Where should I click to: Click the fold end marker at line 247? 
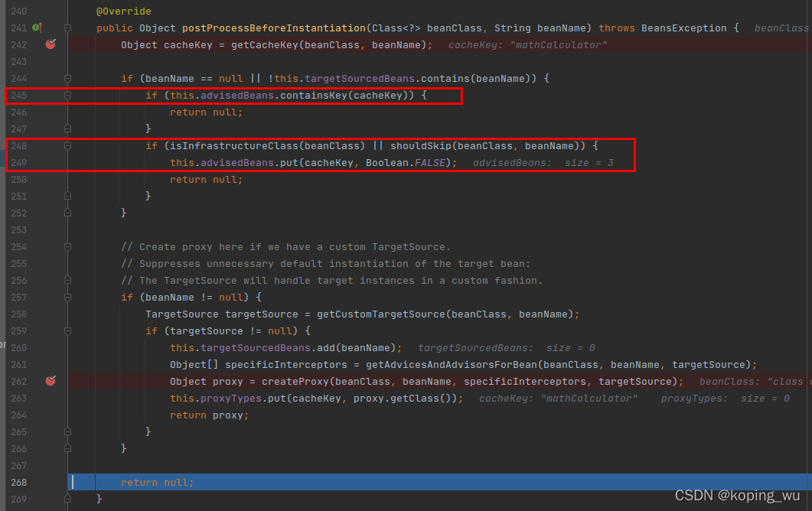click(67, 128)
